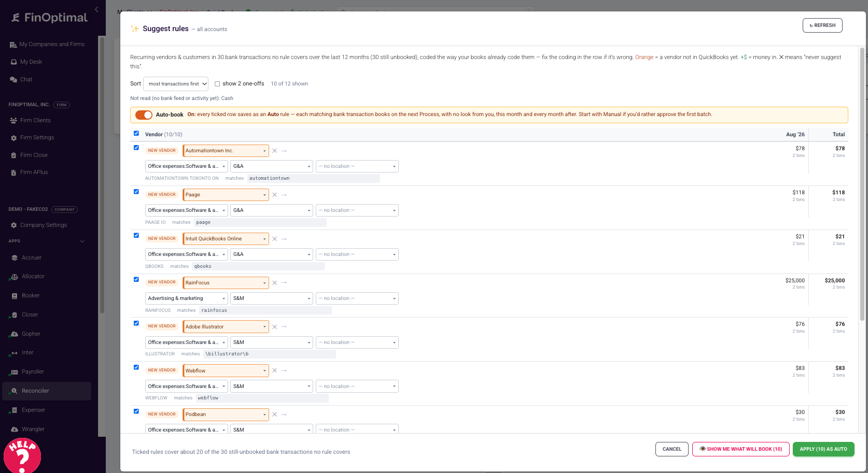
Task: Click the arrow icon beside Webflow vendor
Action: coord(284,371)
